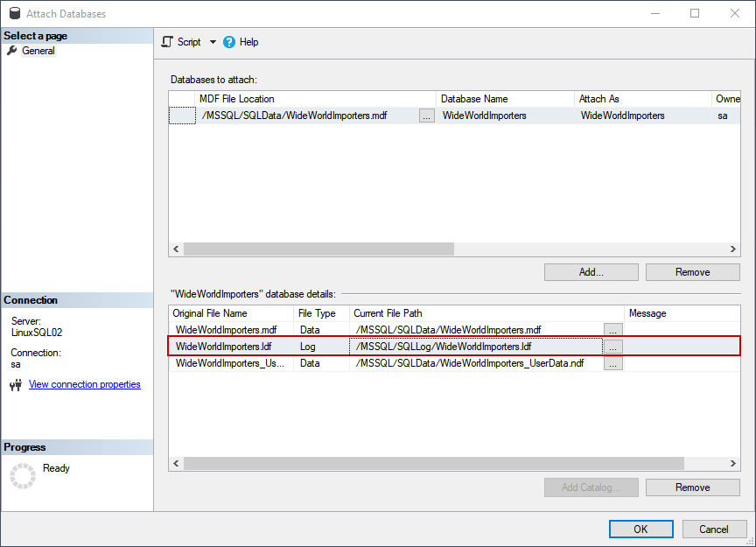Click the Add Catalog... button
The image size is (756, 547).
click(x=591, y=487)
